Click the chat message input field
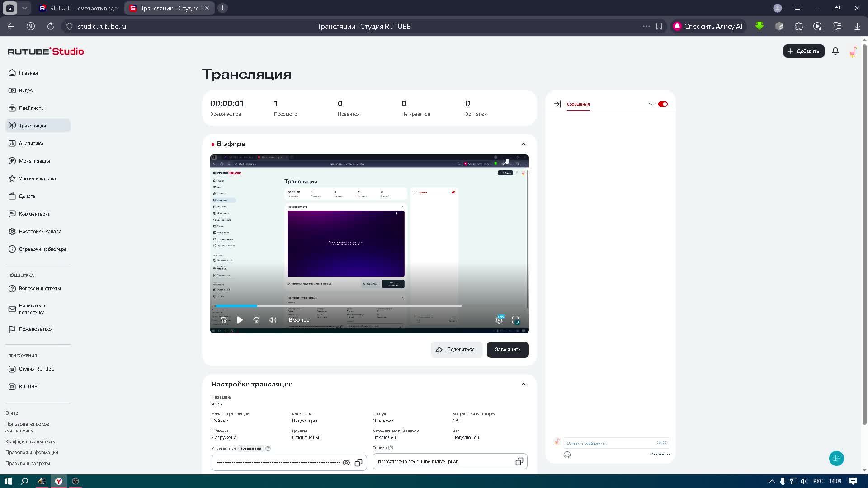 pyautogui.click(x=608, y=443)
